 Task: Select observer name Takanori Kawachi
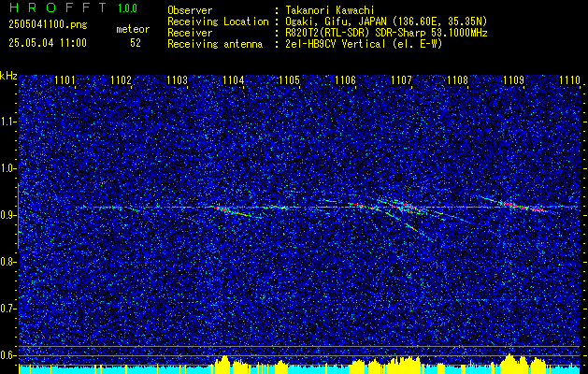click(x=330, y=10)
